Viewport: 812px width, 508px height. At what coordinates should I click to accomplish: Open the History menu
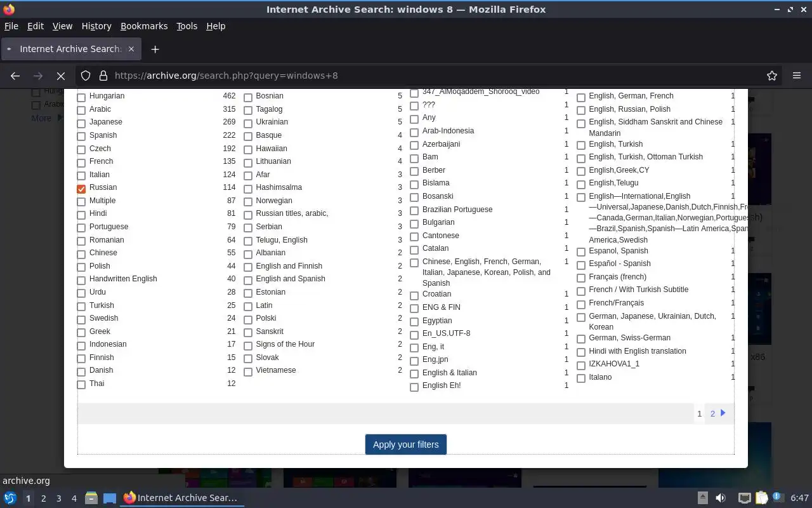click(96, 26)
